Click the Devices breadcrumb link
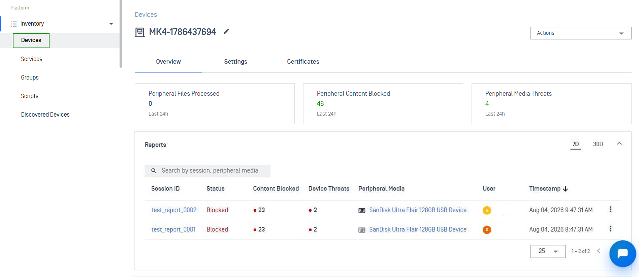644x277 pixels. point(146,14)
